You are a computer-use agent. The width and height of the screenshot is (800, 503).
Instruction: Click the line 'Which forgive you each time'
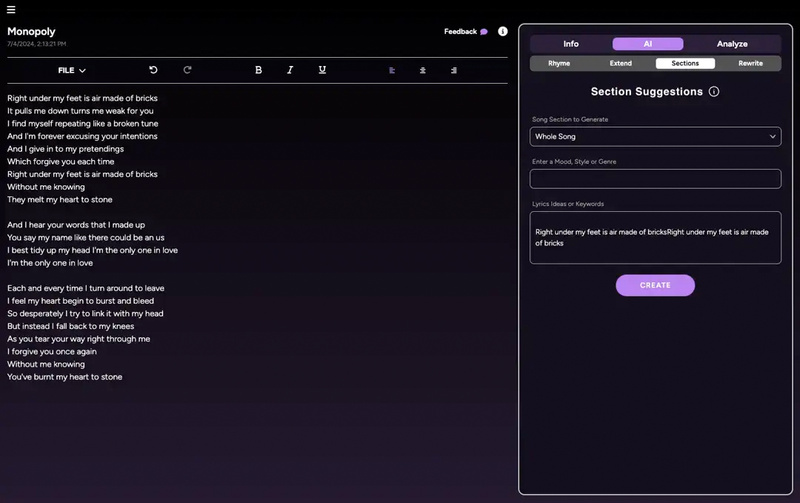coord(61,162)
